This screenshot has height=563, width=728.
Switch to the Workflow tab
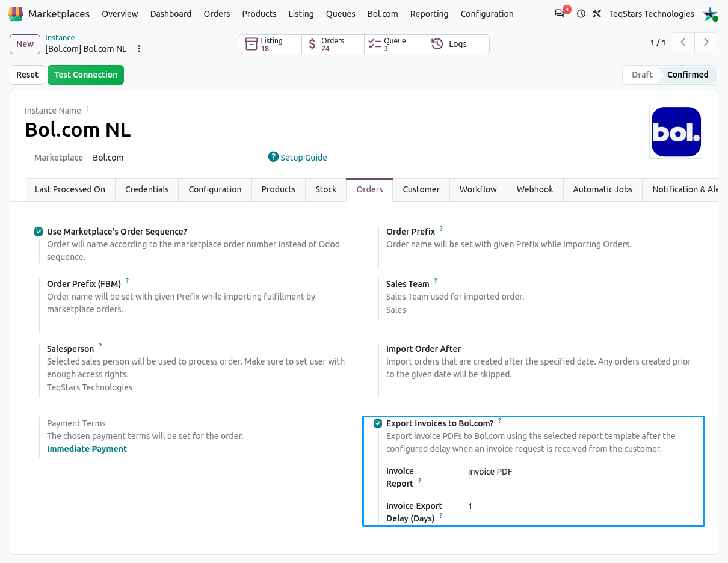tap(478, 189)
